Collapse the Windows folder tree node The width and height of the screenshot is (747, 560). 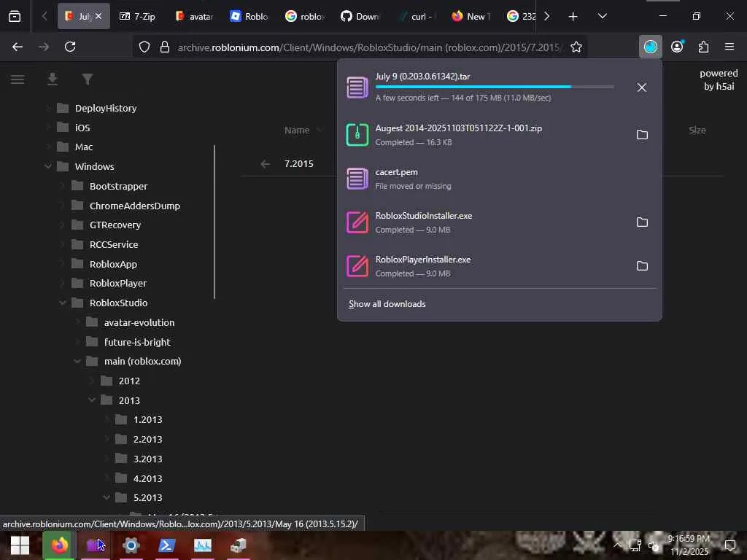click(x=48, y=167)
